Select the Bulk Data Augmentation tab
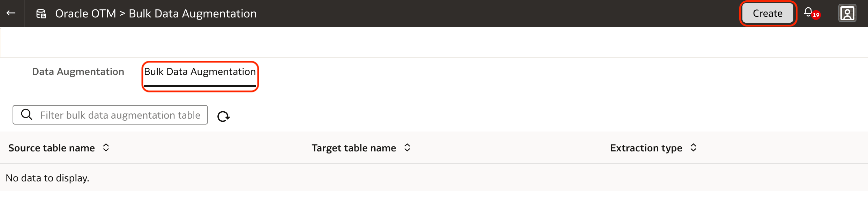Screen dimensions: 868x202 coord(200,72)
